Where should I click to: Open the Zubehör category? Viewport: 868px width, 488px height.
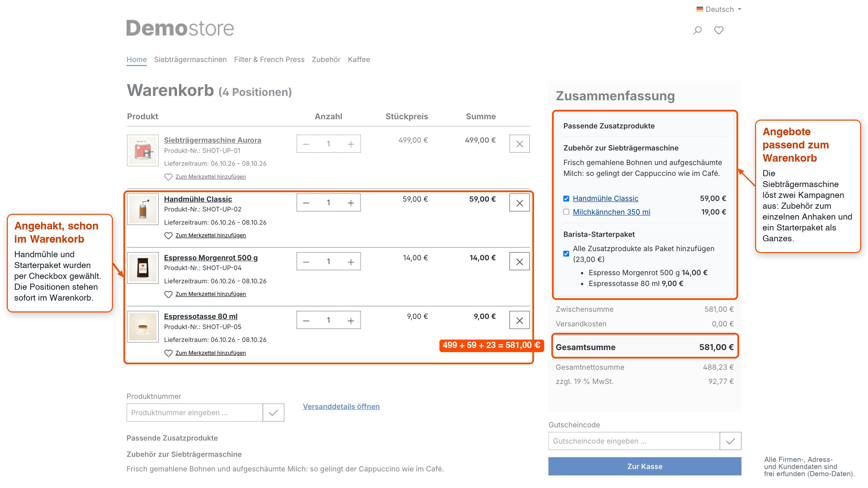326,60
